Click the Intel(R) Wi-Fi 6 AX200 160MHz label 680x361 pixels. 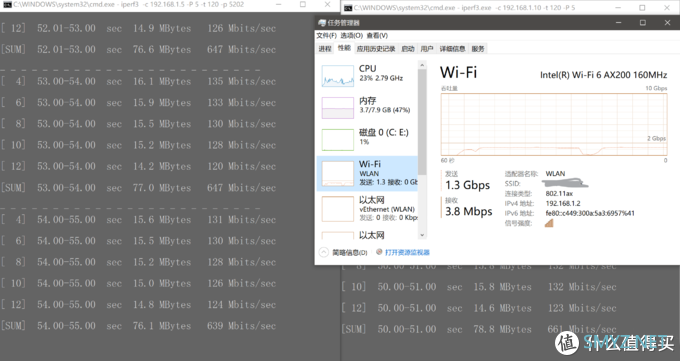[603, 75]
